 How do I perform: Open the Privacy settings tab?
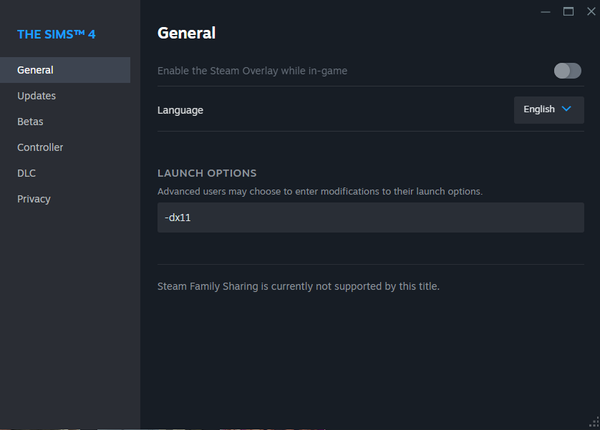34,199
